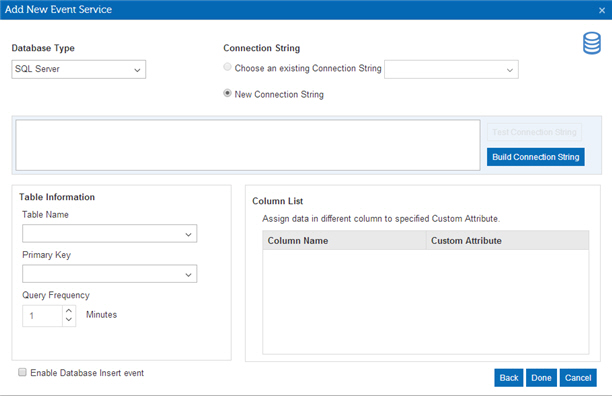Increase Query Frequency with up arrow
This screenshot has height=396, width=612.
click(x=69, y=311)
